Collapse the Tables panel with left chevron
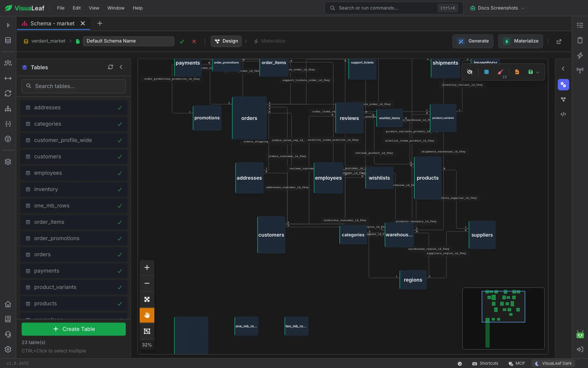The image size is (588, 368). click(121, 67)
